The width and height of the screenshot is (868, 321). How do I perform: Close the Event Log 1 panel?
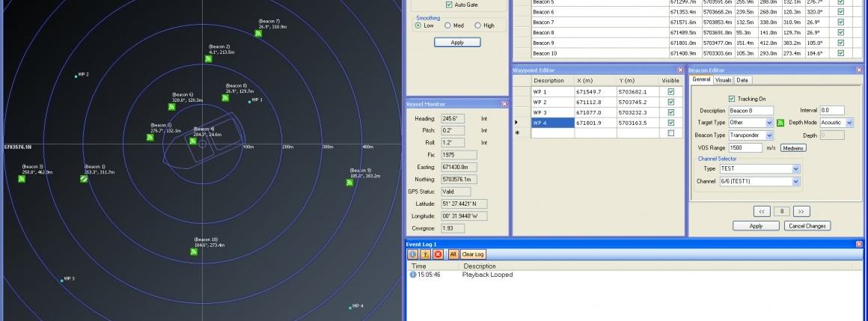[859, 244]
